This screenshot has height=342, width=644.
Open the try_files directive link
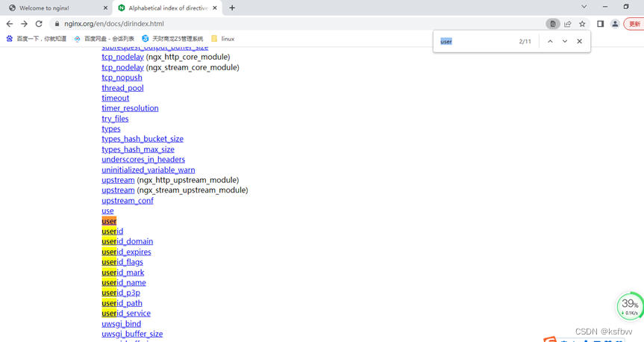coord(115,119)
